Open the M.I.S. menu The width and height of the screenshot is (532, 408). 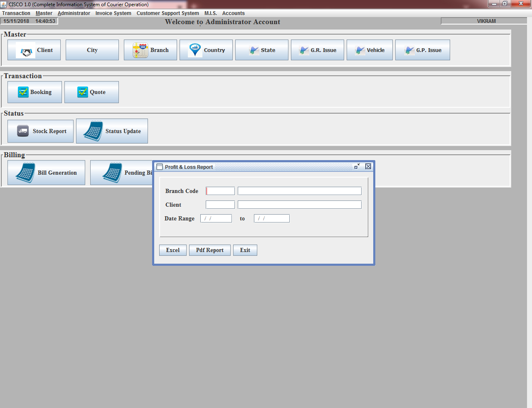(211, 13)
